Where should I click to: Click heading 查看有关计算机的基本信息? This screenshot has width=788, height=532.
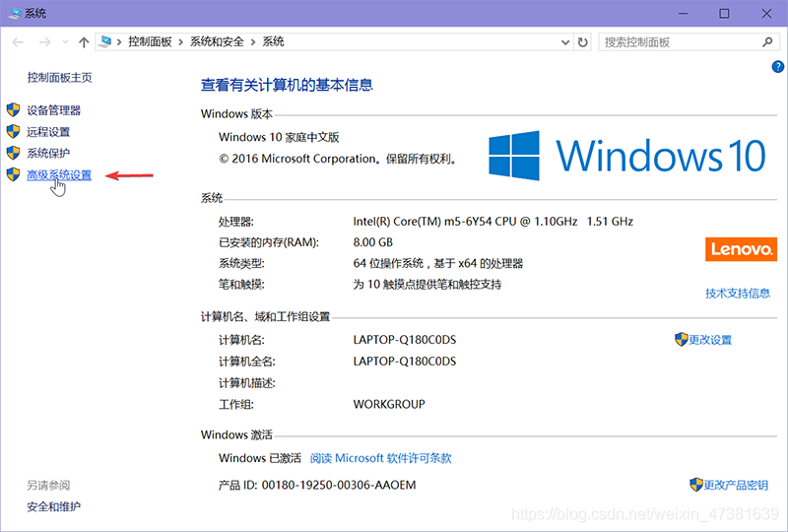[x=287, y=85]
